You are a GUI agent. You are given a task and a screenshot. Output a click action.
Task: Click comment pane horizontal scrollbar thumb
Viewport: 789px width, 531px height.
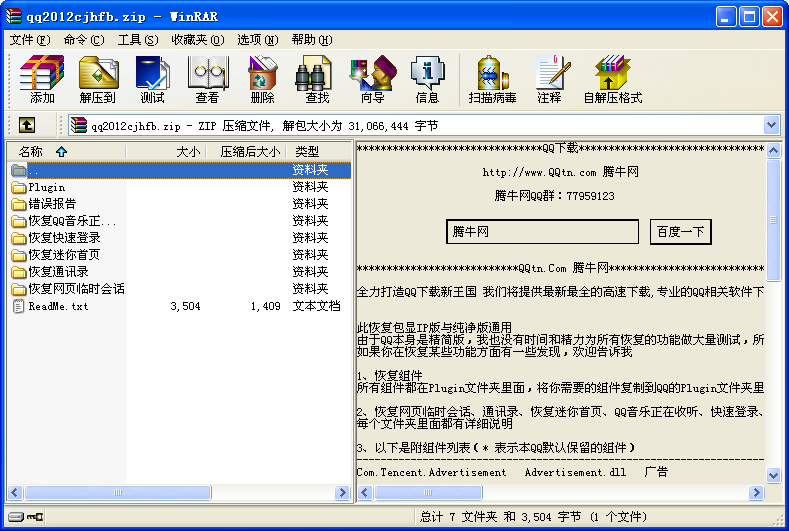click(428, 492)
